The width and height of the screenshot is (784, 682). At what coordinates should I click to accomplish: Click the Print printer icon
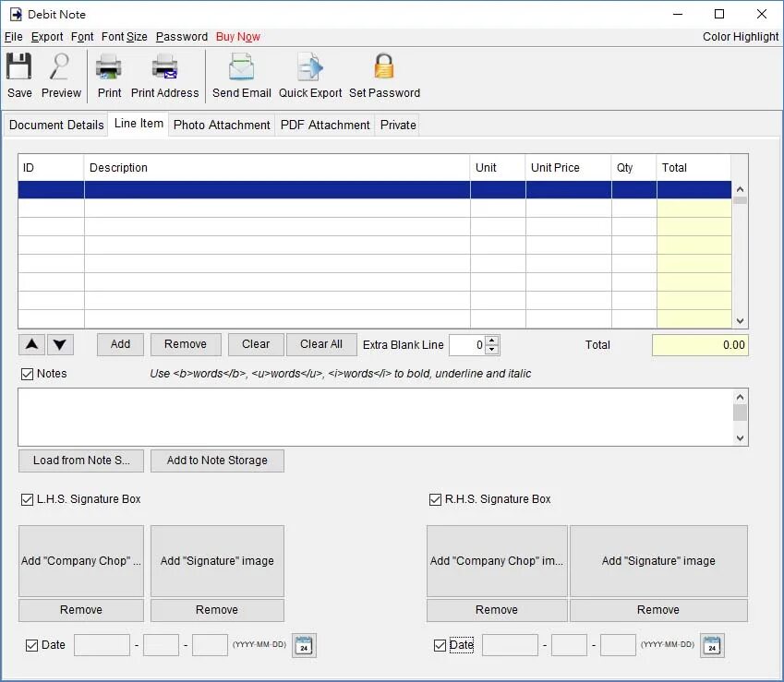(x=108, y=66)
